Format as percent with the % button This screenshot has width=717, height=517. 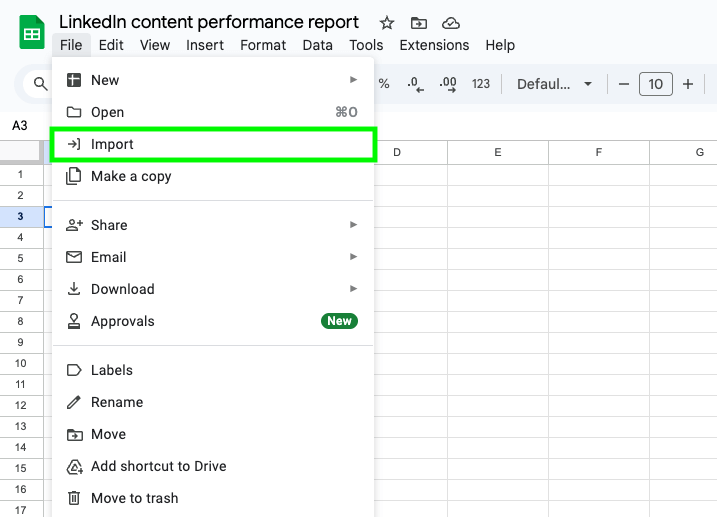coord(384,84)
